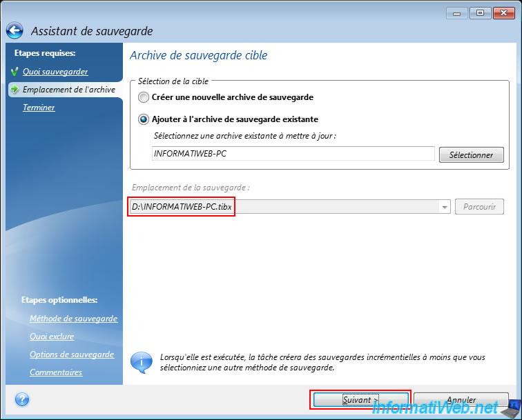The image size is (522, 420).
Task: Click the green checkmark beside Quoi sauvegarder
Action: (14, 72)
